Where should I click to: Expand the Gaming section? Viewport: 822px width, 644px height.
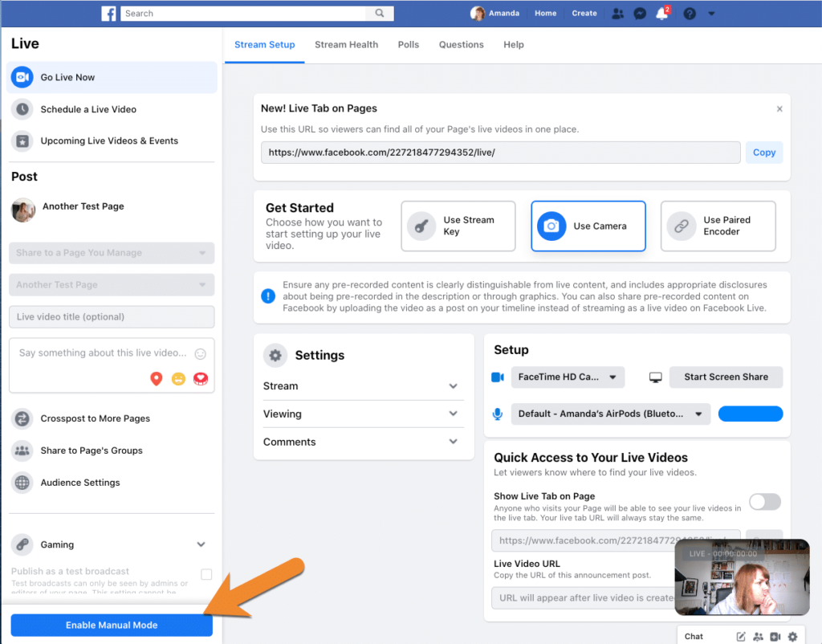click(x=201, y=544)
